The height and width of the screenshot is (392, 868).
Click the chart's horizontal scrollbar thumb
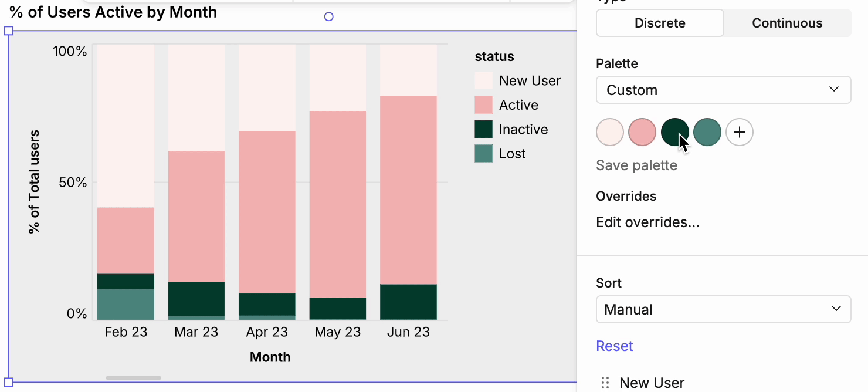(133, 378)
